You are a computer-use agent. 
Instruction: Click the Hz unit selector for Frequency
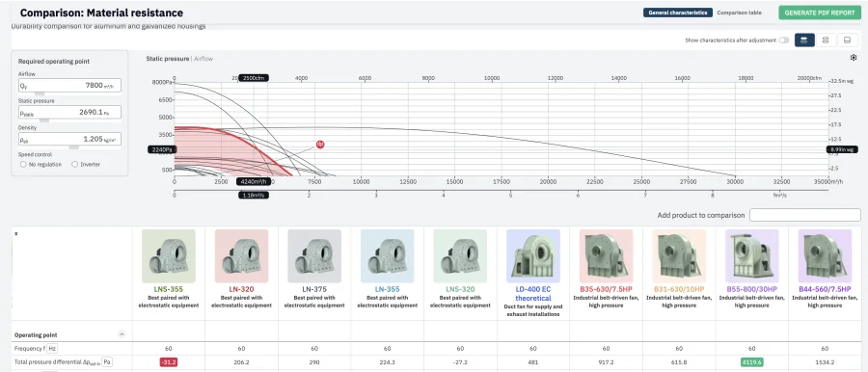tap(51, 349)
